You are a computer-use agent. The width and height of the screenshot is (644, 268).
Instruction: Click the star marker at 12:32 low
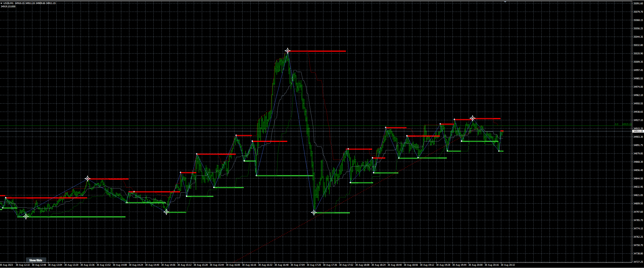click(26, 216)
